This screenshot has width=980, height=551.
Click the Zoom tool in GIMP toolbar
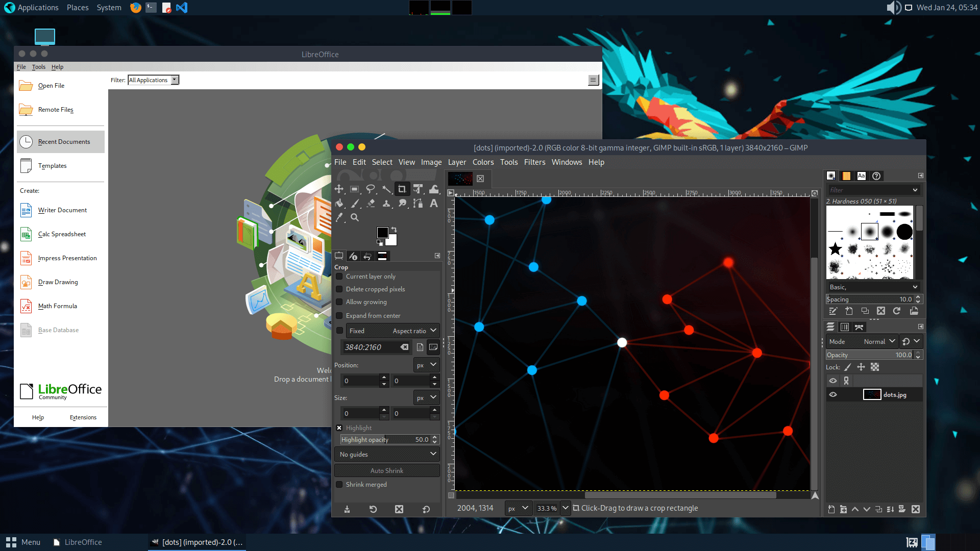tap(355, 217)
